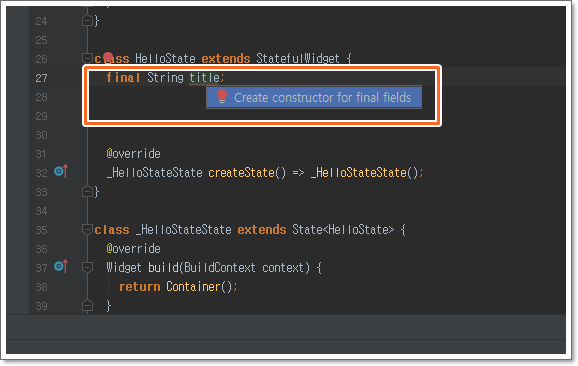Click 'String' type on line 27
This screenshot has width=578, height=366.
click(x=165, y=78)
